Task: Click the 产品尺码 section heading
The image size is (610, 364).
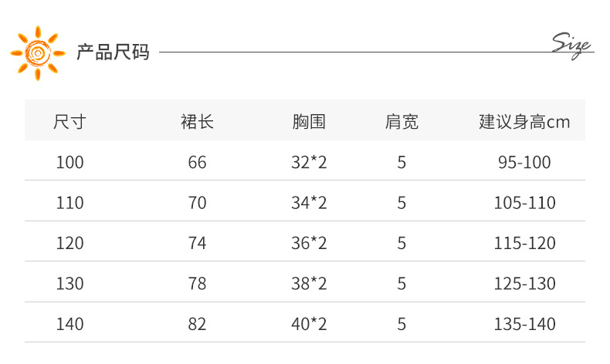Action: (113, 53)
